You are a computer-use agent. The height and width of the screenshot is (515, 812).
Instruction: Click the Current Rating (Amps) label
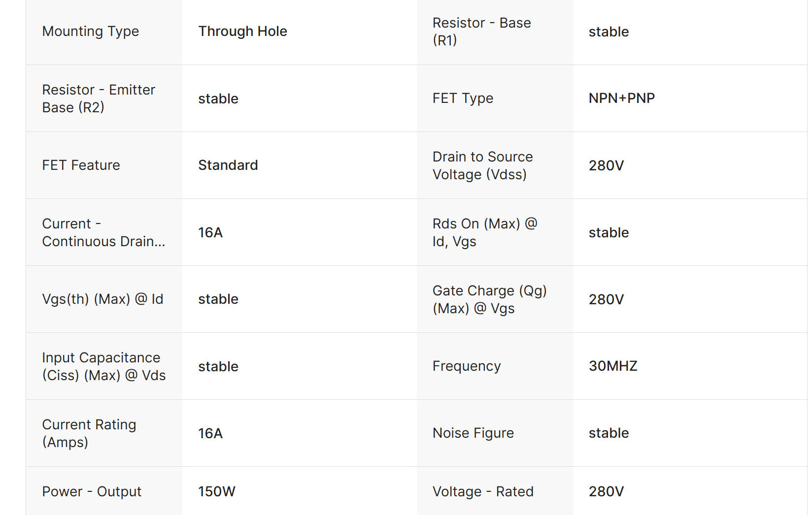(89, 433)
